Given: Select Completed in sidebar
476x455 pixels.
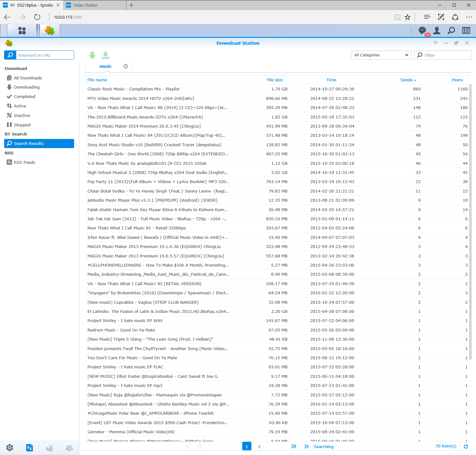Looking at the screenshot, I should [x=39, y=97].
